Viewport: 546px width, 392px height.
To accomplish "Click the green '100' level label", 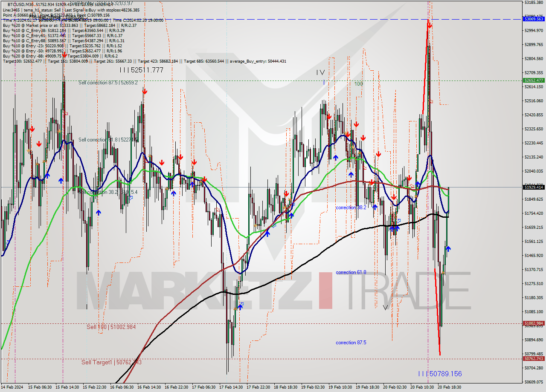I will click(x=358, y=84).
